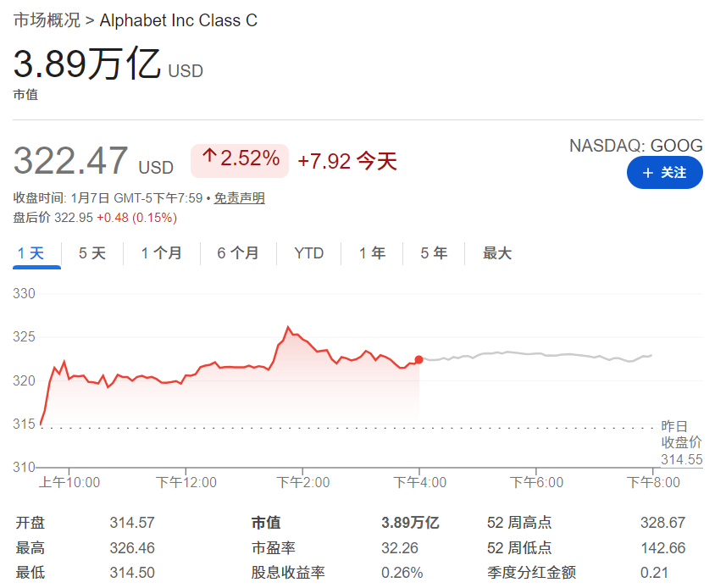Select the active 1 天 tab
This screenshot has height=588, width=726.
pos(36,252)
